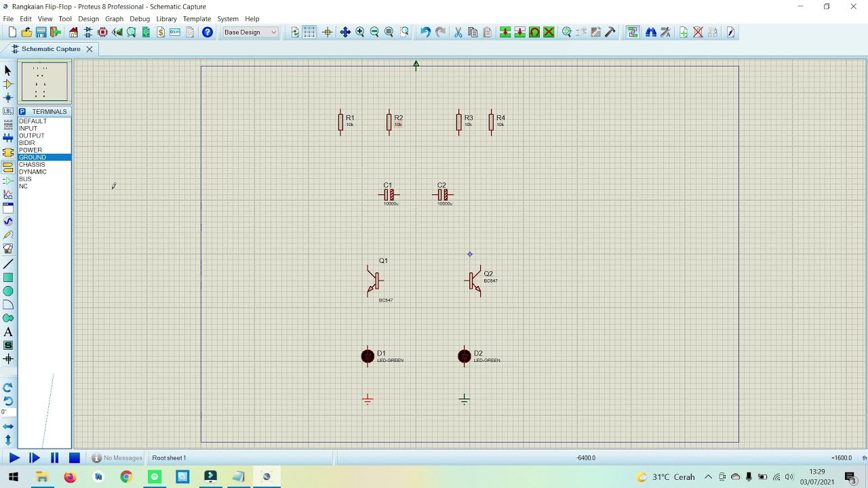Open the Debug menu
The image size is (868, 488).
click(x=140, y=19)
